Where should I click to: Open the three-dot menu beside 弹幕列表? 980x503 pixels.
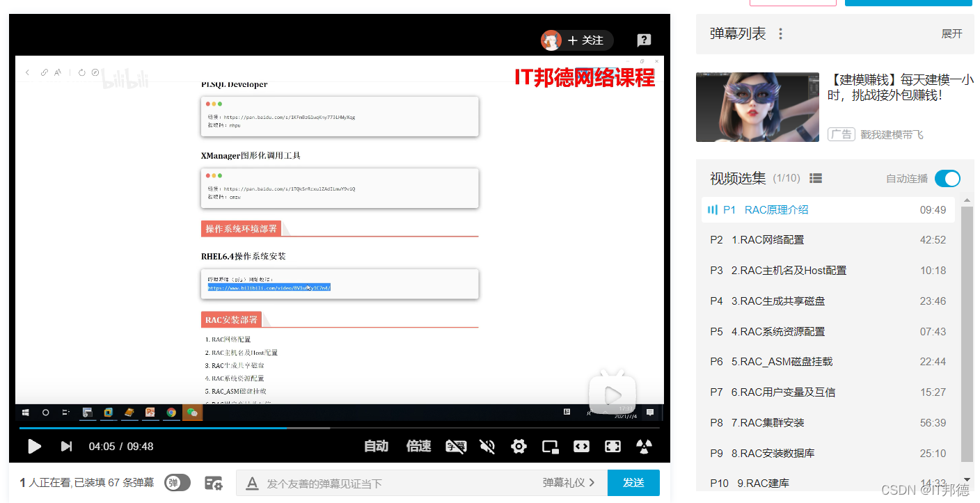(x=781, y=33)
